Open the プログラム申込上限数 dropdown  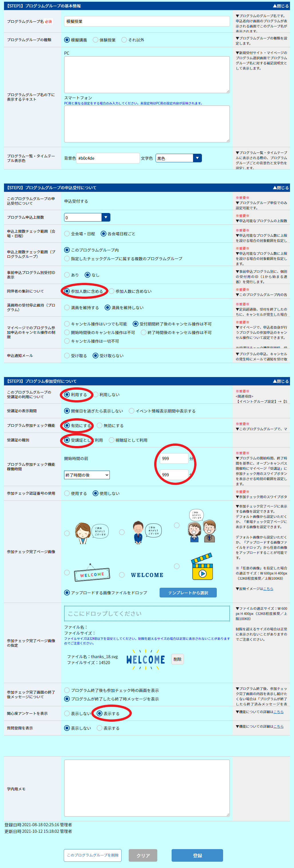(87, 217)
